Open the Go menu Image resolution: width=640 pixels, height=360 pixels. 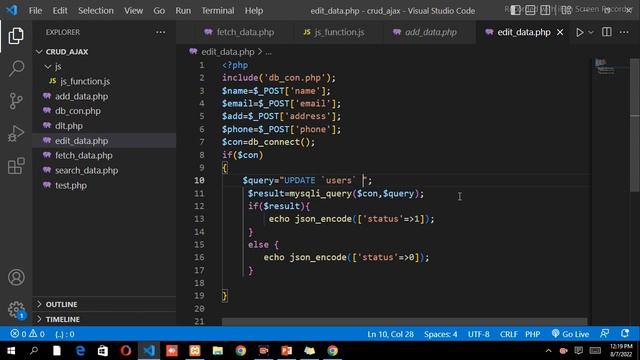click(159, 11)
